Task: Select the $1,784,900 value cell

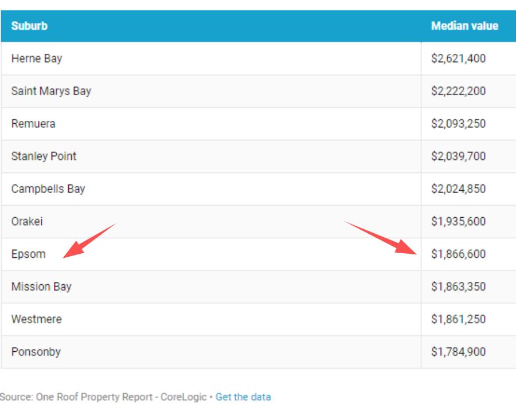Action: click(458, 352)
